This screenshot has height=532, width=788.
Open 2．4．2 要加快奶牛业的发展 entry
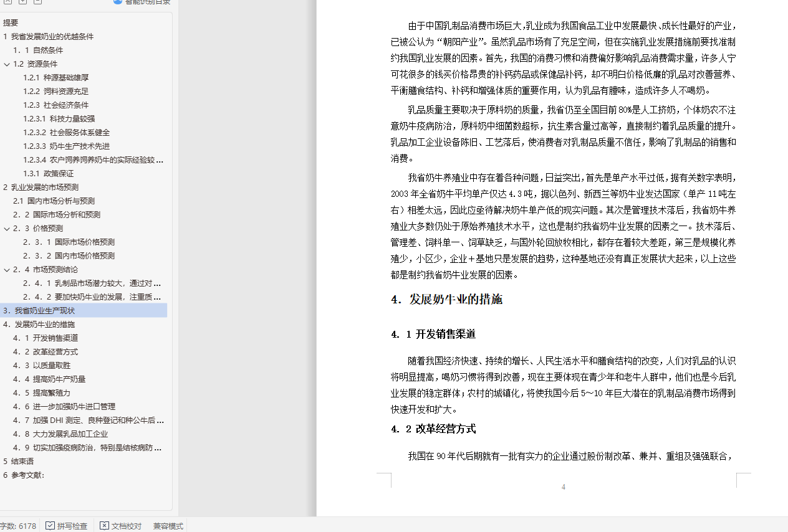[x=92, y=297]
